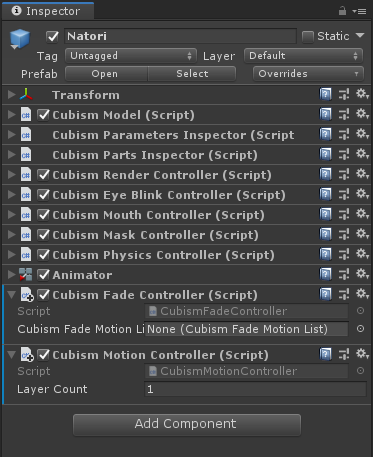Open the Tag dropdown showing Untagged

coord(131,56)
